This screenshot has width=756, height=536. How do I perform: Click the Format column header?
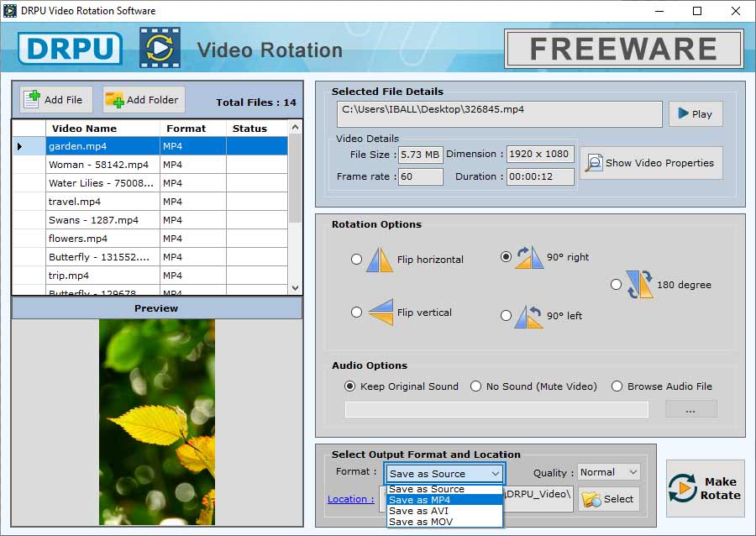(193, 129)
